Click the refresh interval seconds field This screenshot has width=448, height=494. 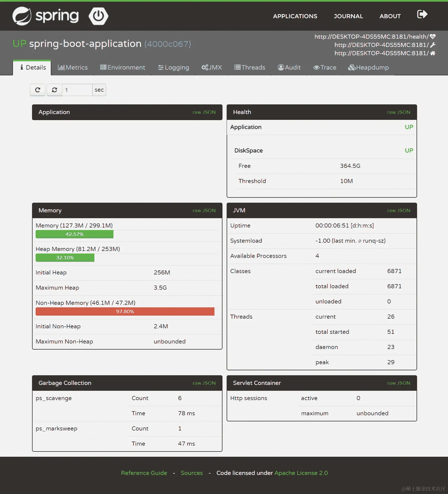pos(77,90)
